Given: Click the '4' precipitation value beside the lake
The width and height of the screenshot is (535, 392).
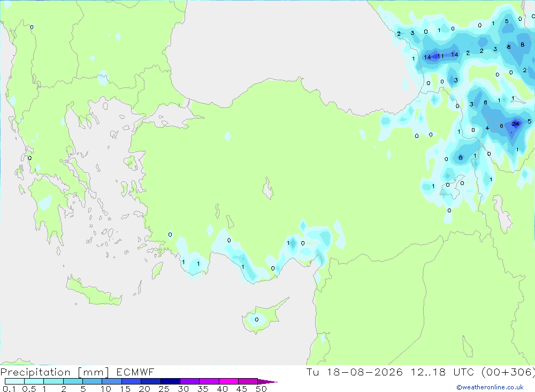Looking at the screenshot, I should (x=487, y=128).
